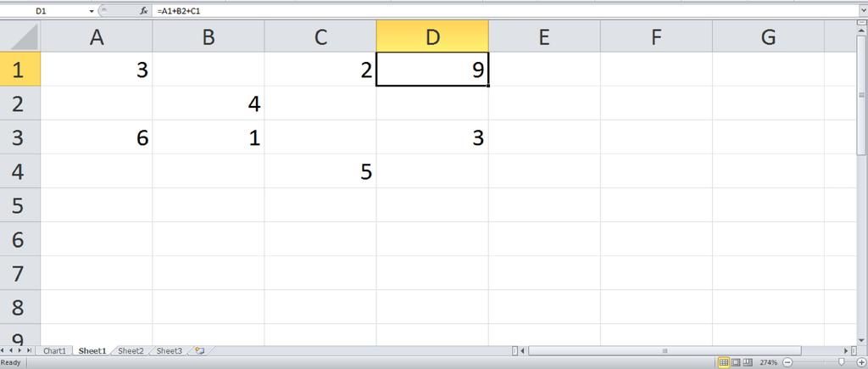Open the Chart1 sheet tab
The height and width of the screenshot is (369, 868).
(54, 350)
